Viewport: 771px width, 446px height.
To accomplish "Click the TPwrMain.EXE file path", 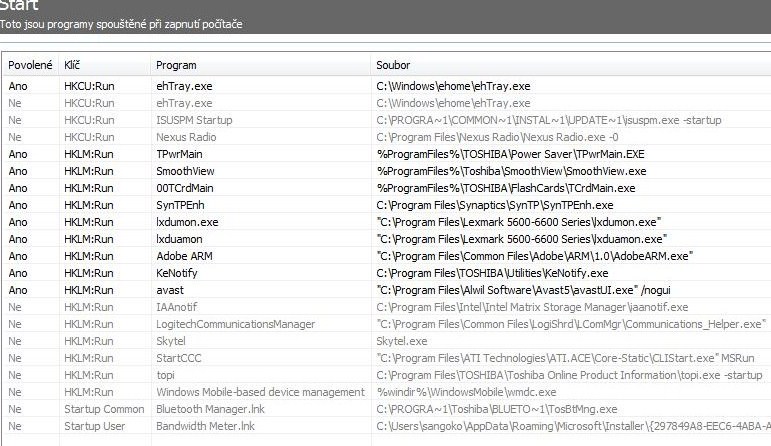I will click(x=510, y=154).
